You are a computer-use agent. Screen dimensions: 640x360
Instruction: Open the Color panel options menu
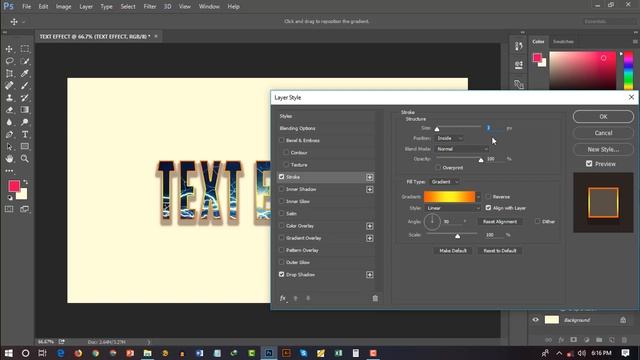click(635, 42)
